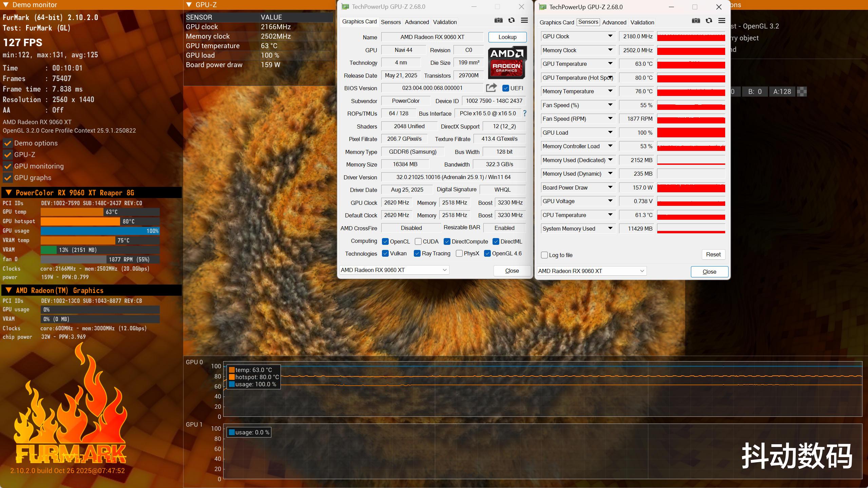868x488 pixels.
Task: Open hamburger menu in Graphics Card window
Action: pyautogui.click(x=524, y=20)
